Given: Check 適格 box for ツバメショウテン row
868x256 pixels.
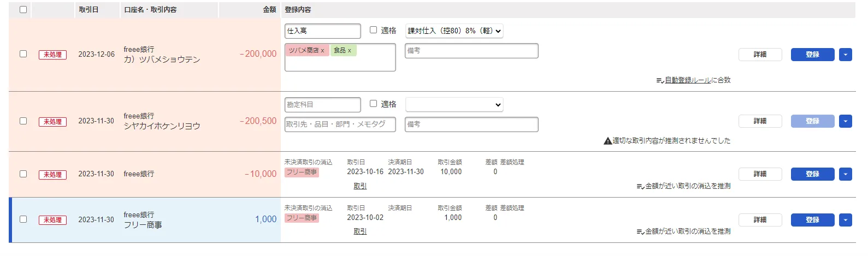Looking at the screenshot, I should click(374, 30).
